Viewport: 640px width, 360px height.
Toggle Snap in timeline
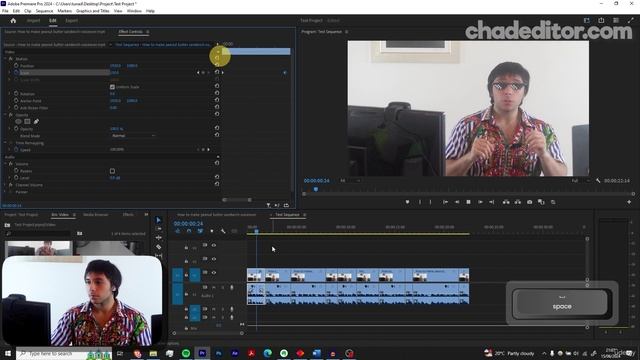[x=189, y=231]
